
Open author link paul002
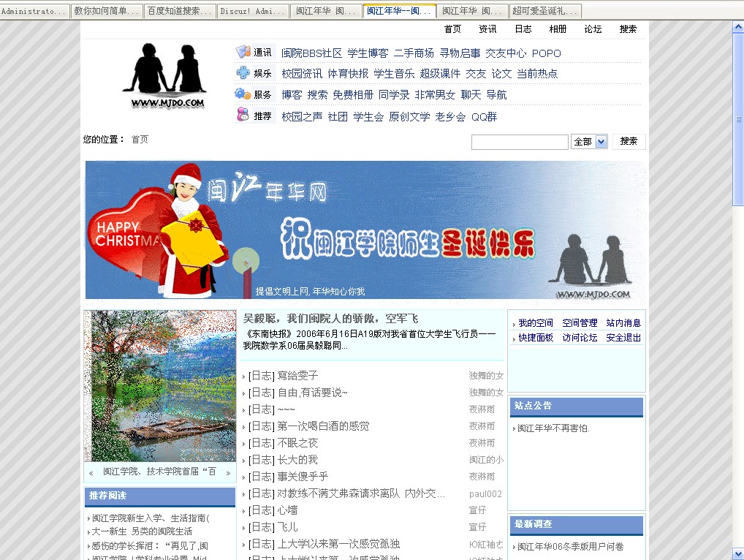(485, 494)
